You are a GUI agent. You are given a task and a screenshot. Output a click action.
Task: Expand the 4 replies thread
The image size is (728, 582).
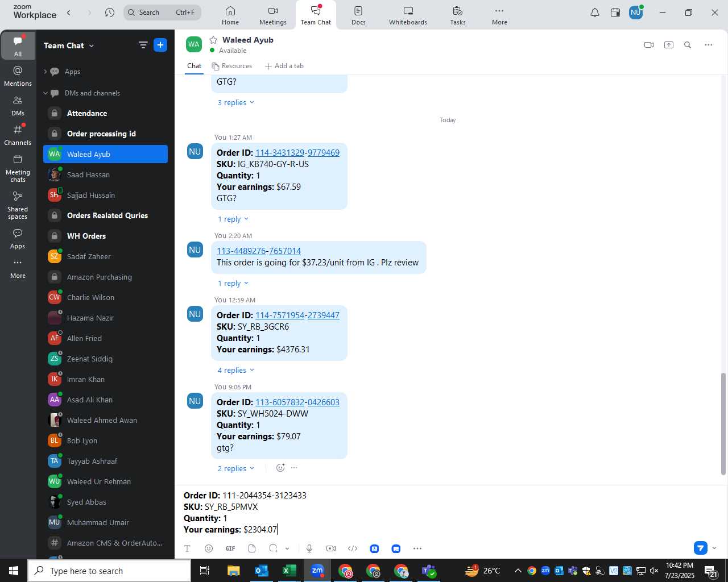236,371
